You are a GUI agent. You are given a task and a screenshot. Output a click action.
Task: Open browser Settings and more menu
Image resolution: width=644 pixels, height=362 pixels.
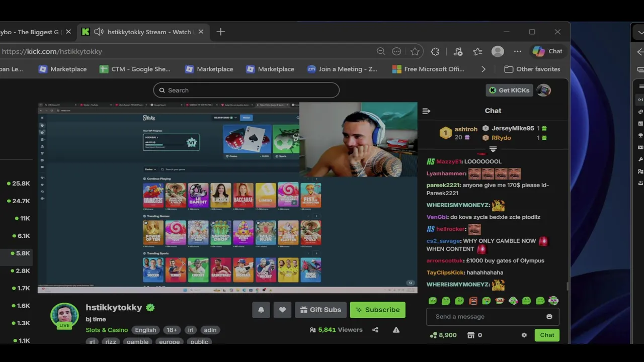click(517, 51)
